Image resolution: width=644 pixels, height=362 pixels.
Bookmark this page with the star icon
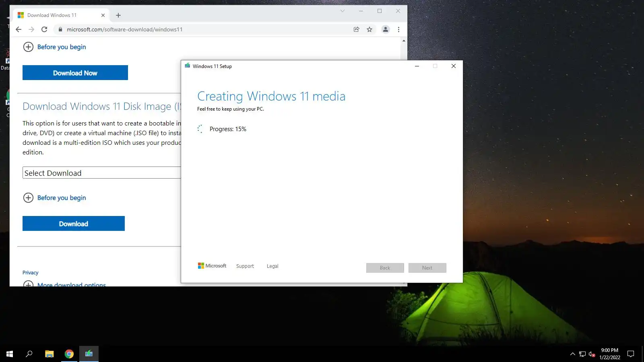pyautogui.click(x=369, y=29)
